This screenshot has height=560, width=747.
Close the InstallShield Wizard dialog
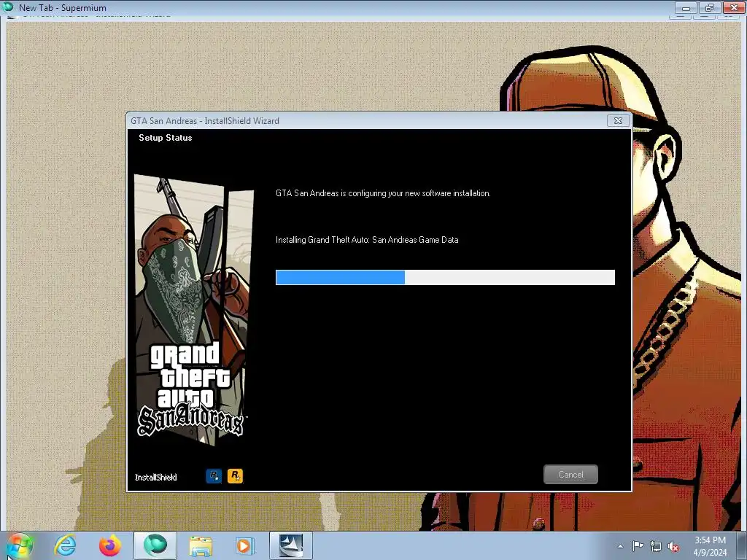618,121
